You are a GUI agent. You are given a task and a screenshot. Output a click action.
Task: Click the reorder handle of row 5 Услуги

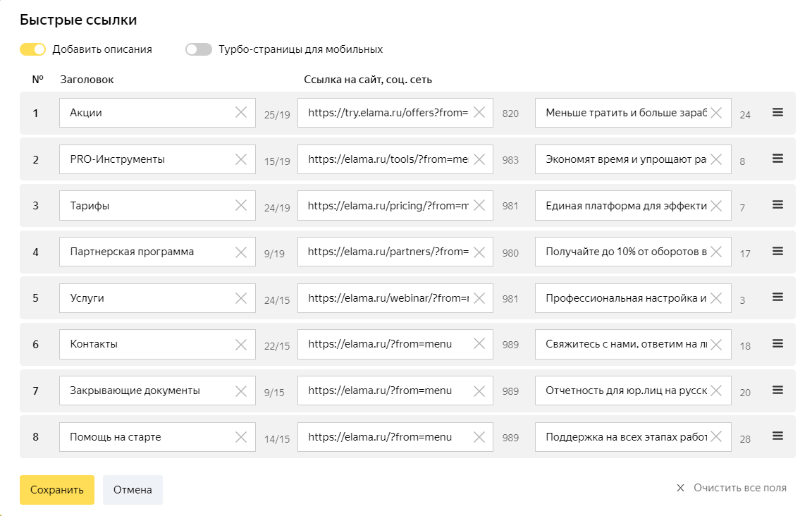(x=777, y=297)
